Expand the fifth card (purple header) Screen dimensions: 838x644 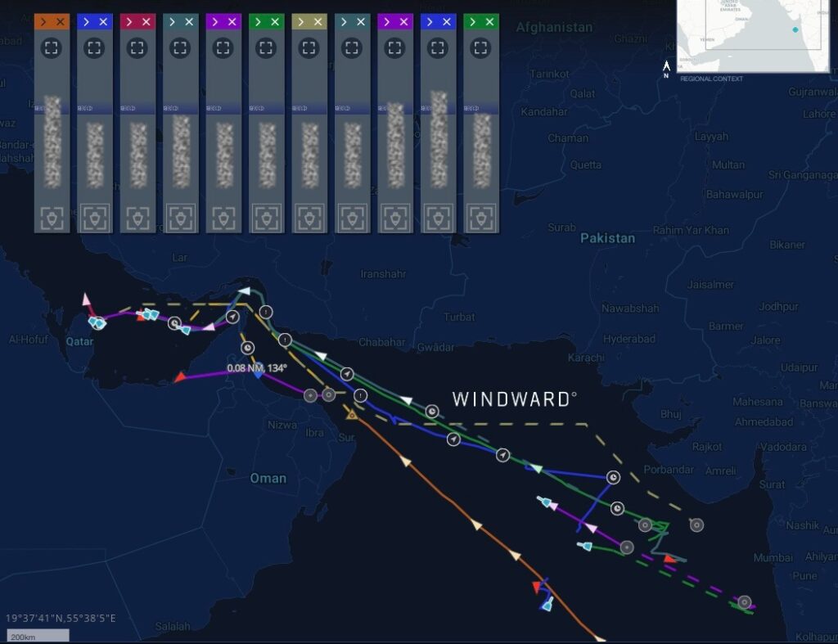point(215,22)
